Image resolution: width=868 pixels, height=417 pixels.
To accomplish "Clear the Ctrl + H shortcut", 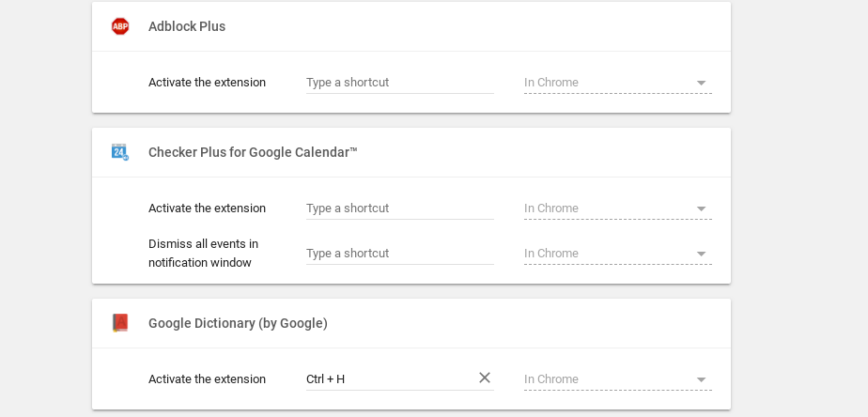I will coord(485,378).
